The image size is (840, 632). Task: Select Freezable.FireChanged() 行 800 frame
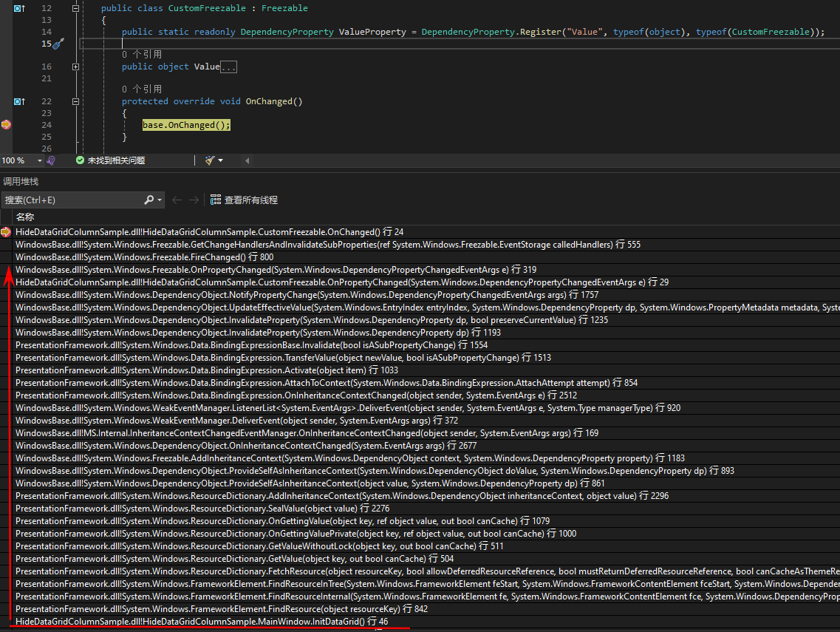coord(145,257)
